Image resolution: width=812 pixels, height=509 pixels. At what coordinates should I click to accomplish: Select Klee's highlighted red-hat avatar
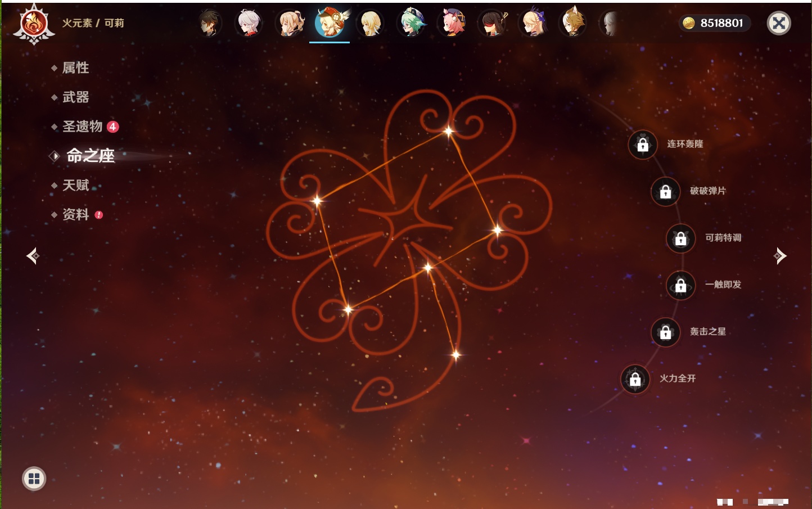click(330, 22)
